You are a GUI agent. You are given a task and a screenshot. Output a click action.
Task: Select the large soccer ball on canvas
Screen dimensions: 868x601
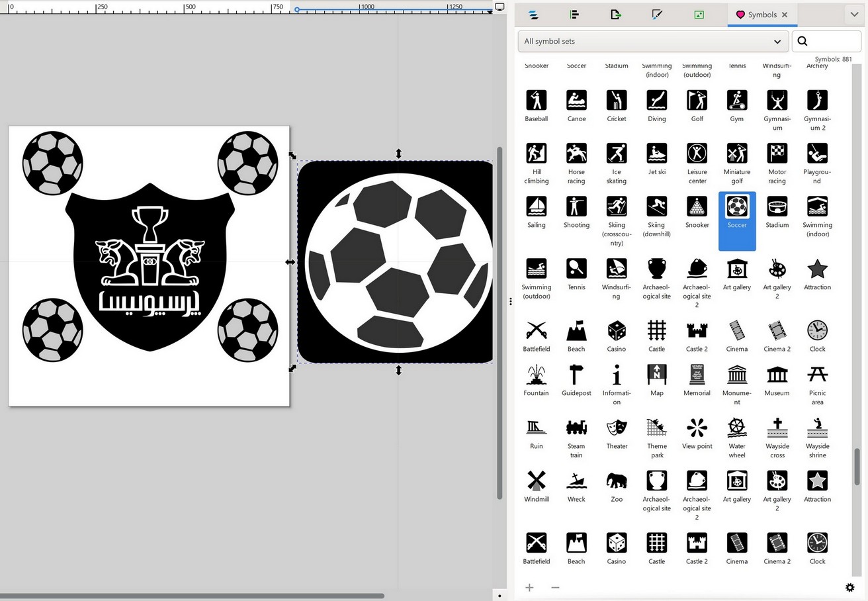398,262
